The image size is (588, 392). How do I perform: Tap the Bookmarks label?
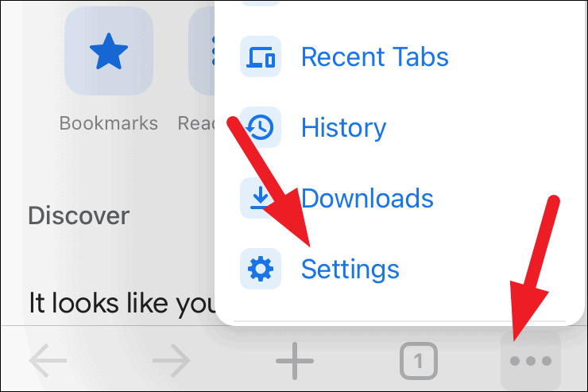109,123
